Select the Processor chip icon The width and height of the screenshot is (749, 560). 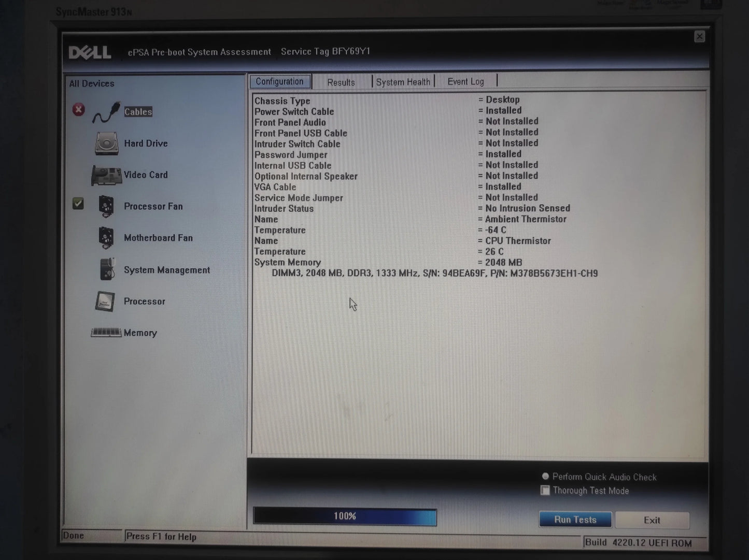point(105,301)
